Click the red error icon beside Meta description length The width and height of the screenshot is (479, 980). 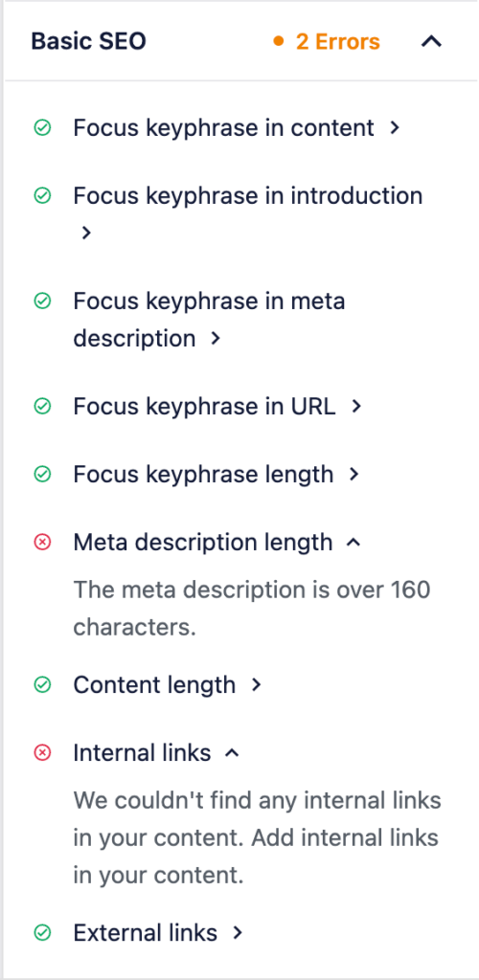click(x=42, y=543)
